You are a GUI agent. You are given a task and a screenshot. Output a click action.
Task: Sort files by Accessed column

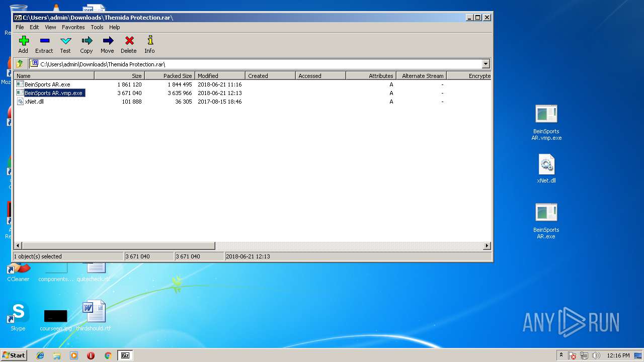pyautogui.click(x=321, y=76)
